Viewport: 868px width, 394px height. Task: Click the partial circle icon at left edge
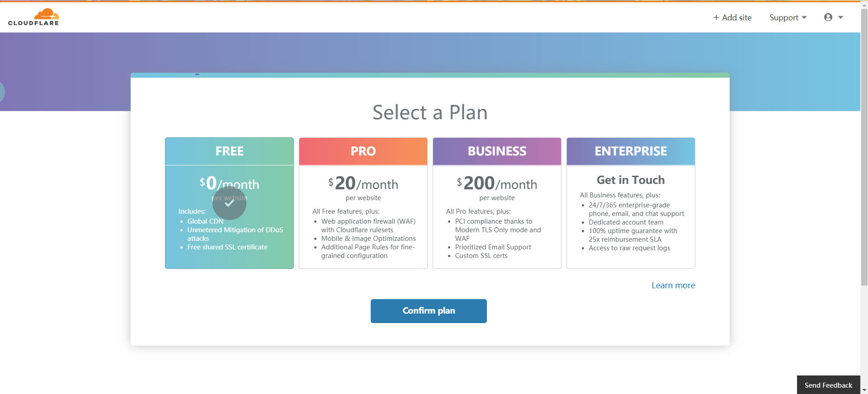(2, 92)
